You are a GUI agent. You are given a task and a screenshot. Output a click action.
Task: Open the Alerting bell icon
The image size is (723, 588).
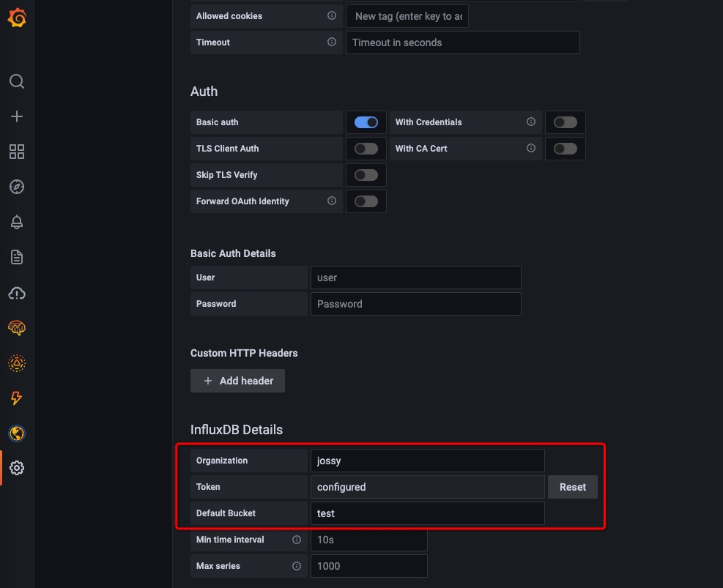coord(17,222)
